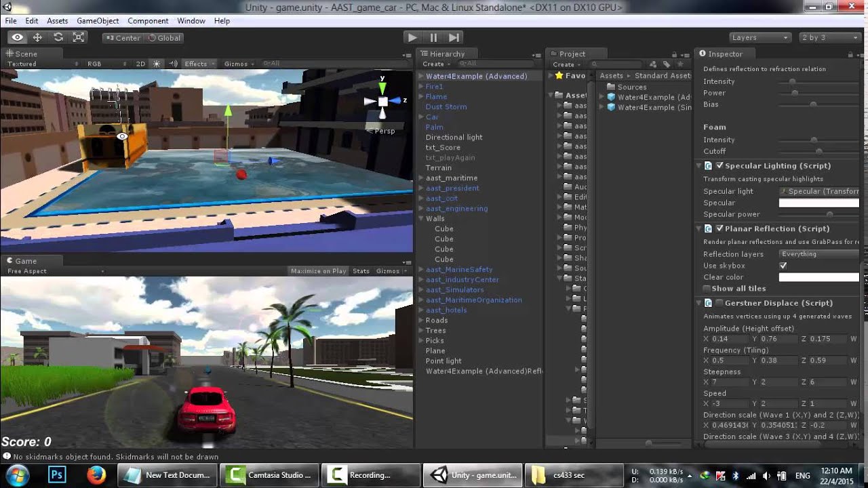Open the Project Create dropdown
This screenshot has width=868, height=488.
(x=567, y=64)
